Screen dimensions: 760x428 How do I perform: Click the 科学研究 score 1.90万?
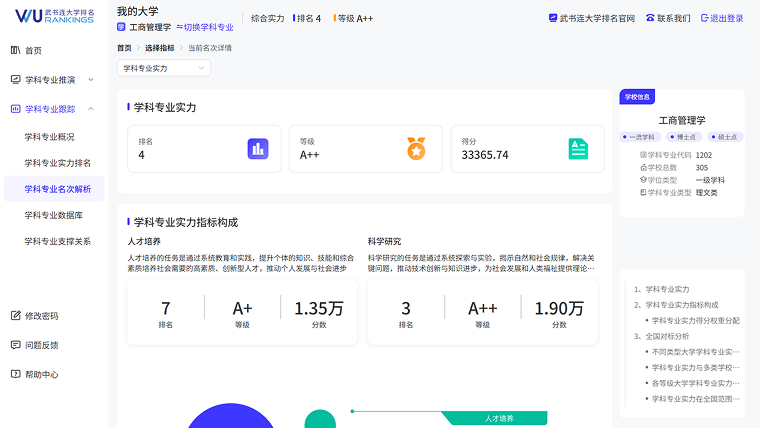[x=559, y=308]
